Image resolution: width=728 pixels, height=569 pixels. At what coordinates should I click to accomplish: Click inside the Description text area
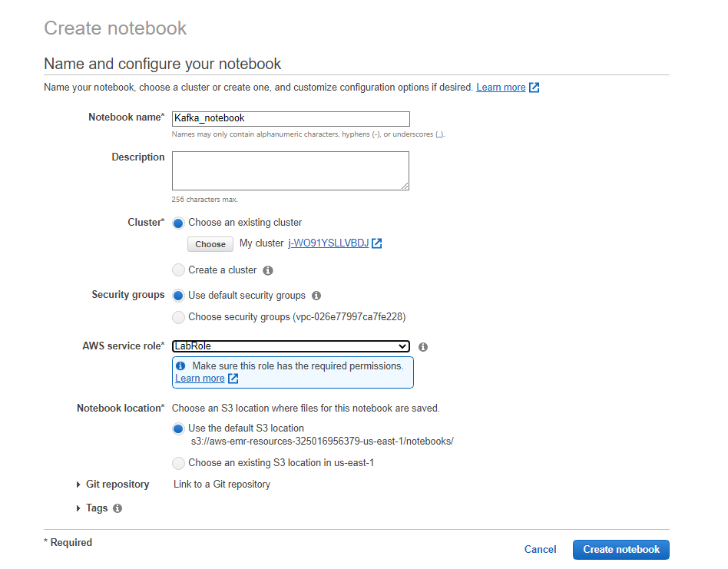(x=290, y=170)
